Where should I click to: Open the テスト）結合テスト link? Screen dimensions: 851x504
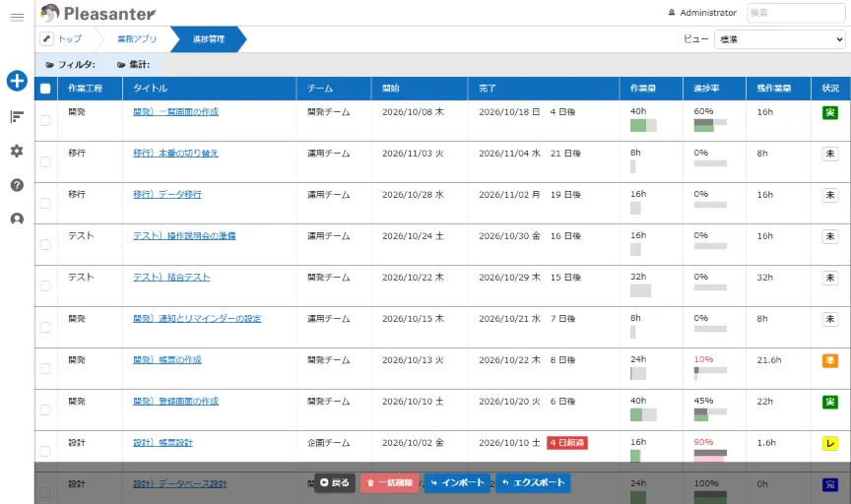[171, 278]
